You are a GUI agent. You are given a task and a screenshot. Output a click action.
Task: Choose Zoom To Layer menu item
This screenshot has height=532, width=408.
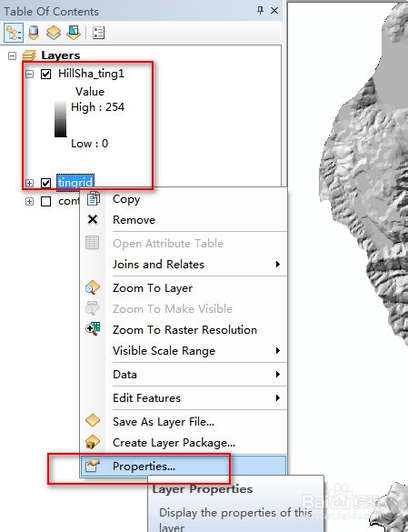click(x=184, y=288)
